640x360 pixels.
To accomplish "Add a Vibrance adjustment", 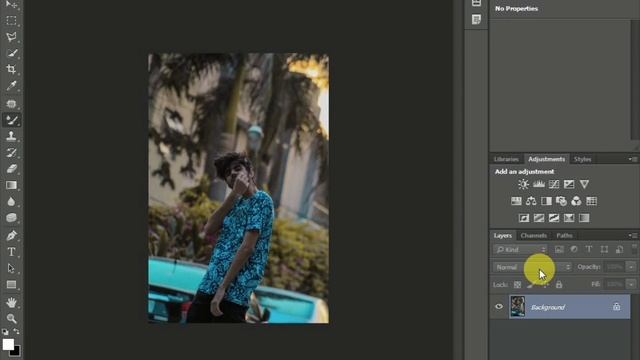I will 584,184.
